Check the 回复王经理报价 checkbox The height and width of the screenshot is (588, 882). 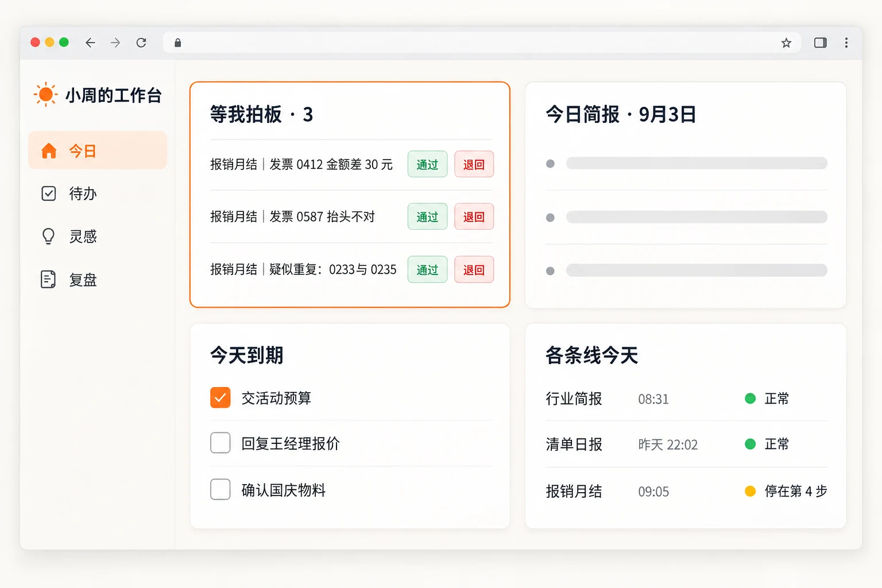[220, 443]
